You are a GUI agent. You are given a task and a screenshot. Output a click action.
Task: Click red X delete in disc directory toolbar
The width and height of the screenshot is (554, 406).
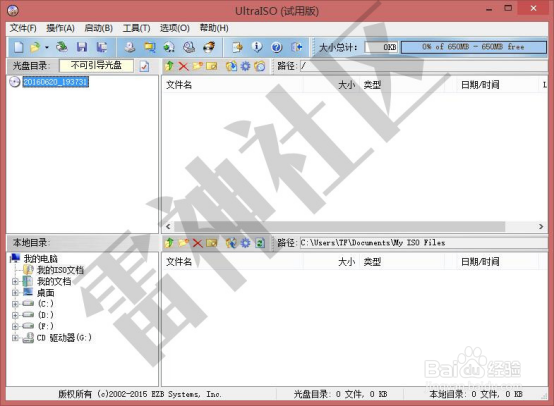click(x=183, y=66)
